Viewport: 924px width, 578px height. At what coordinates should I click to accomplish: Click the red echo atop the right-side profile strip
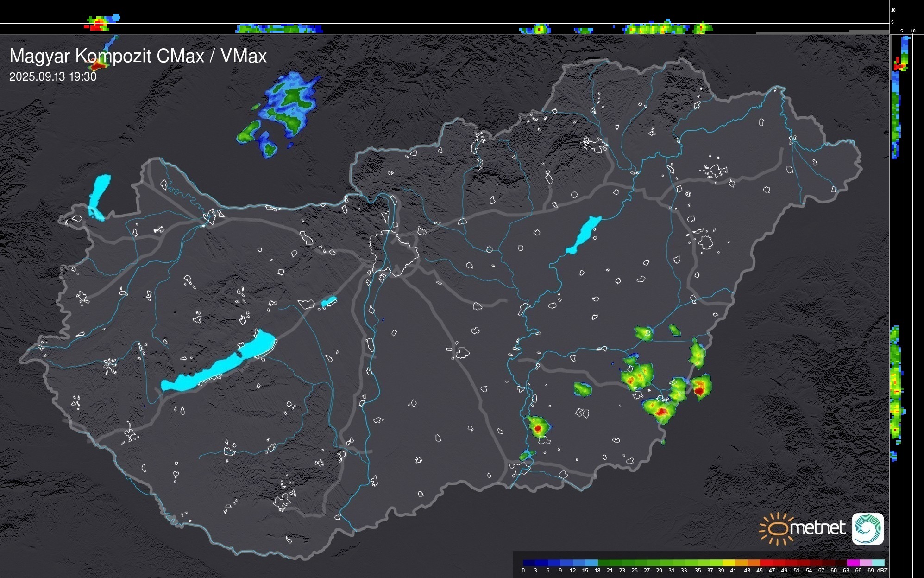[899, 66]
